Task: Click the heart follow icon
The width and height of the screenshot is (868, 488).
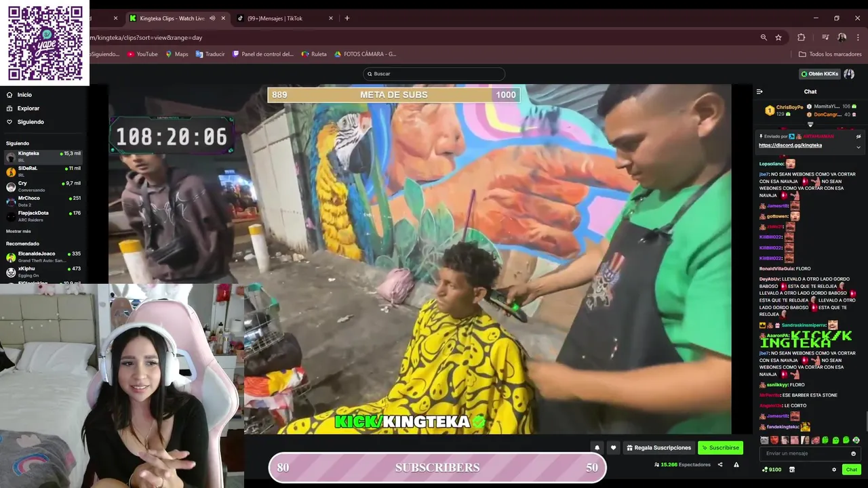Action: click(614, 447)
